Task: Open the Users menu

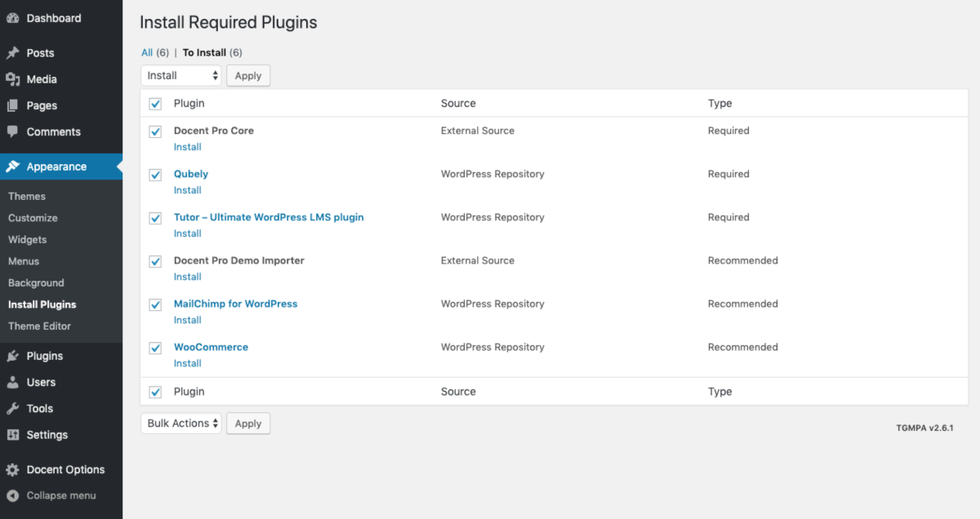Action: pyautogui.click(x=61, y=382)
